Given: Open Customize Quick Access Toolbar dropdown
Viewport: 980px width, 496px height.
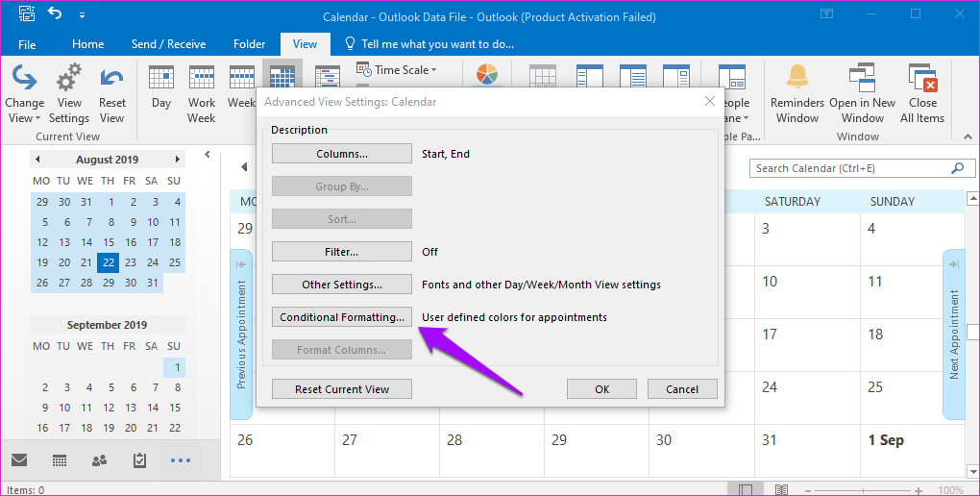Looking at the screenshot, I should (x=83, y=13).
